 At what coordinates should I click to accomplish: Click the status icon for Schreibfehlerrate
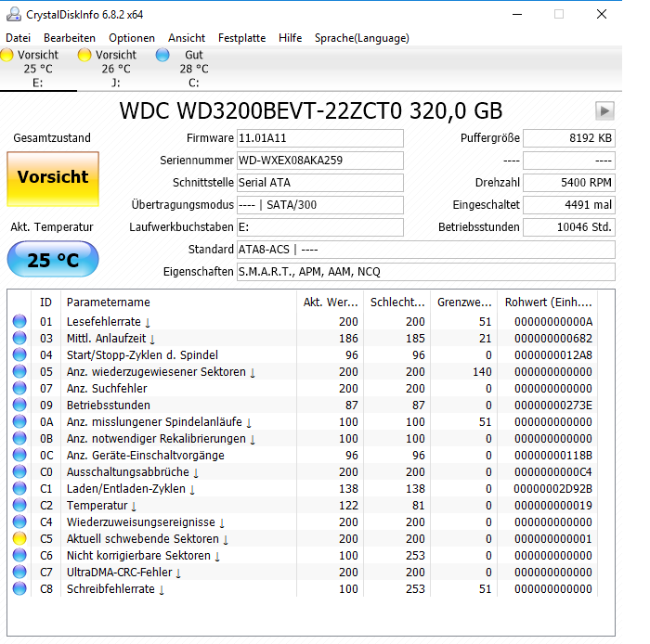[19, 588]
